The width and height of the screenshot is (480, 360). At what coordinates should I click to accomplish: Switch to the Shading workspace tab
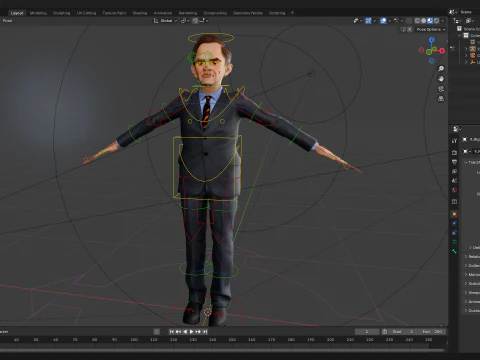140,13
